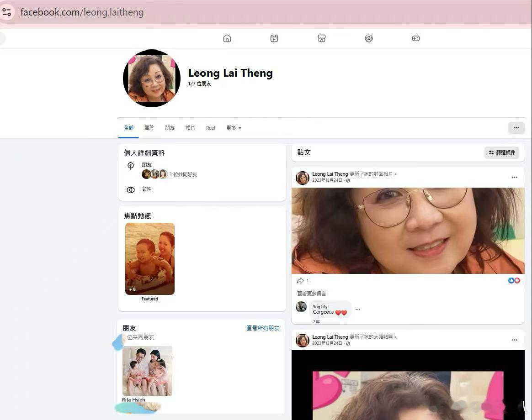Image resolution: width=532 pixels, height=420 pixels.
Task: Open three-dot menu on profile picture post
Action: [x=514, y=340]
